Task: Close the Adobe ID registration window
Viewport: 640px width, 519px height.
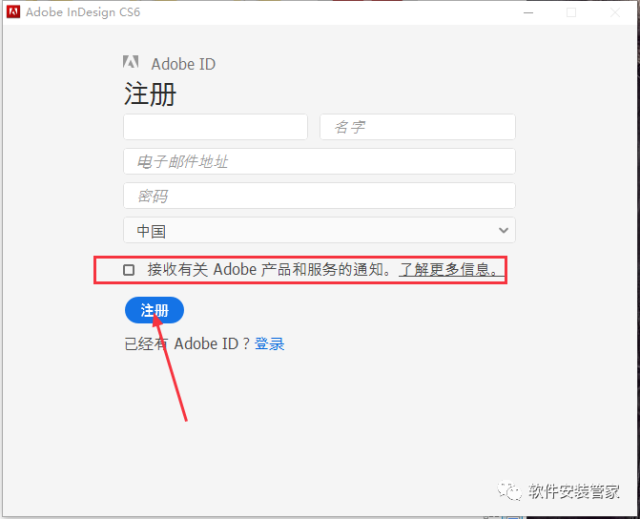Action: click(617, 12)
